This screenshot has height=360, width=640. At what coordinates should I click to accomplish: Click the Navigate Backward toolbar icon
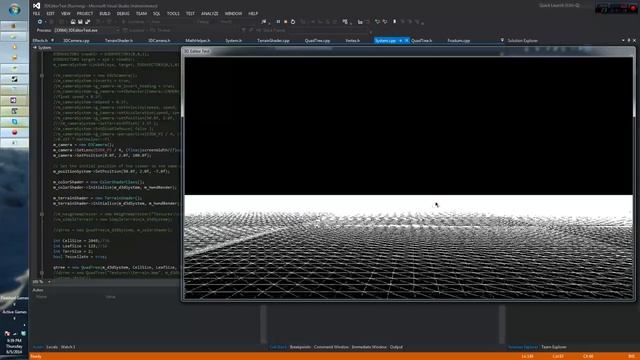pos(40,22)
